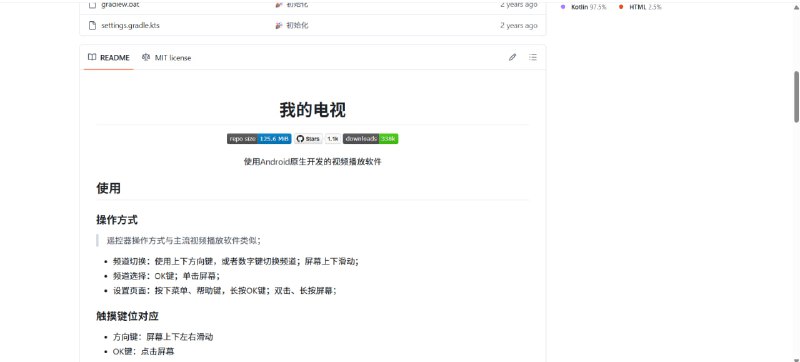This screenshot has height=362, width=800.
Task: Click the 使用Android原生开发的视频播放软件 description text
Action: pos(312,162)
